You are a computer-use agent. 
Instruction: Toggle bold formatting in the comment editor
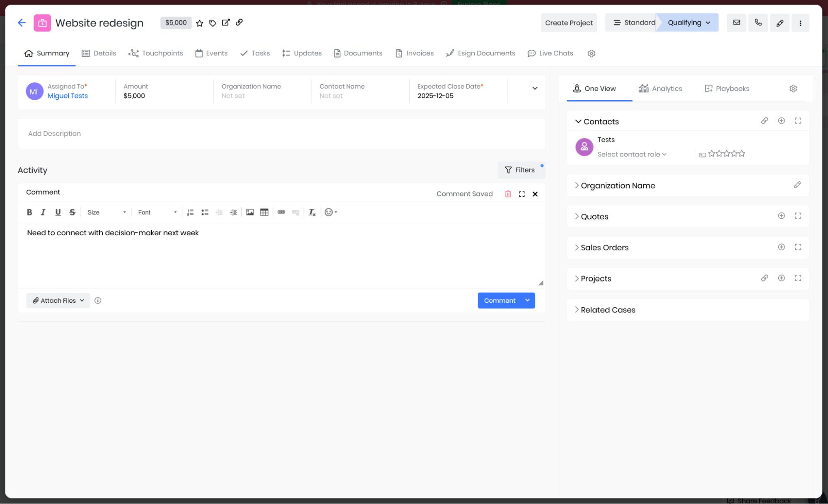(29, 212)
